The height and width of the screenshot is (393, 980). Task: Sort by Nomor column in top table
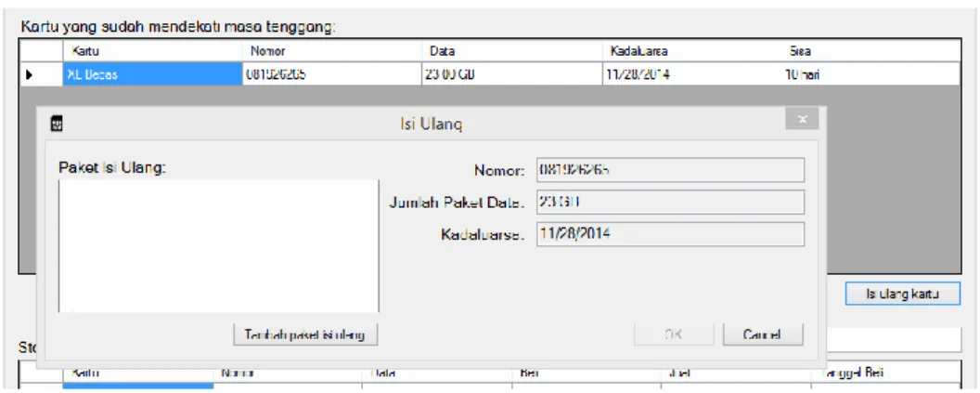click(331, 51)
